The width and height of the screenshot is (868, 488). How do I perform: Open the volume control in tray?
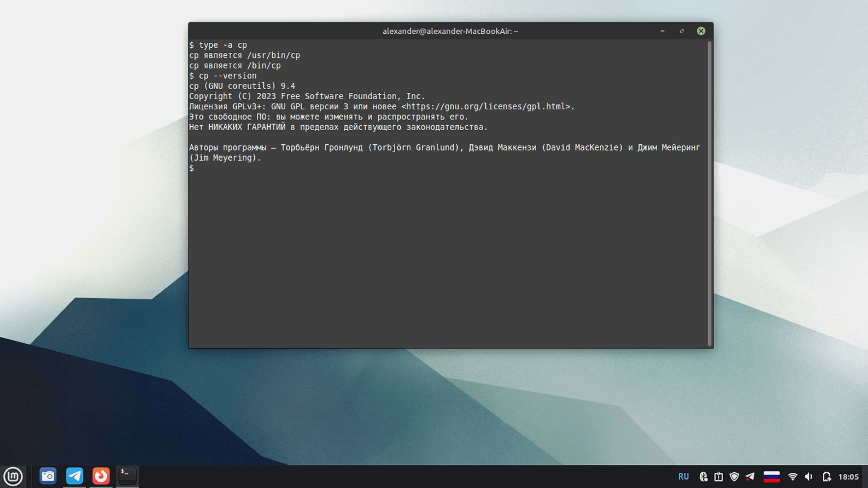(x=809, y=477)
